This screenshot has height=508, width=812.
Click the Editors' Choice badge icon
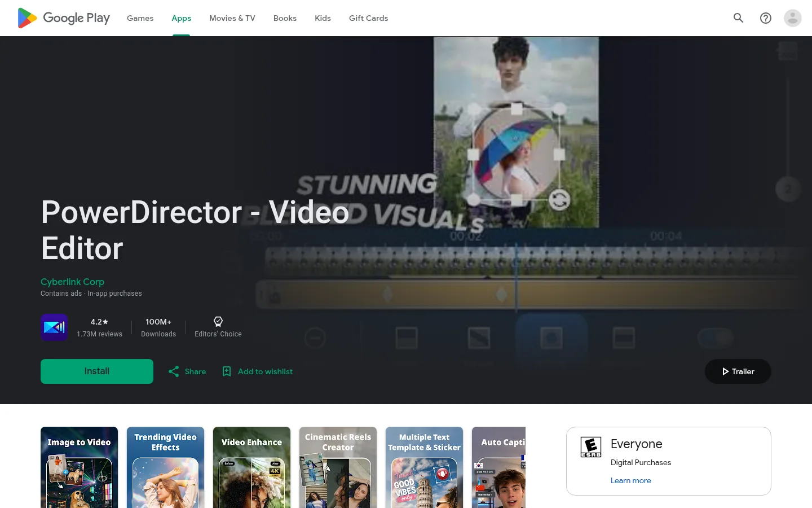click(x=218, y=322)
